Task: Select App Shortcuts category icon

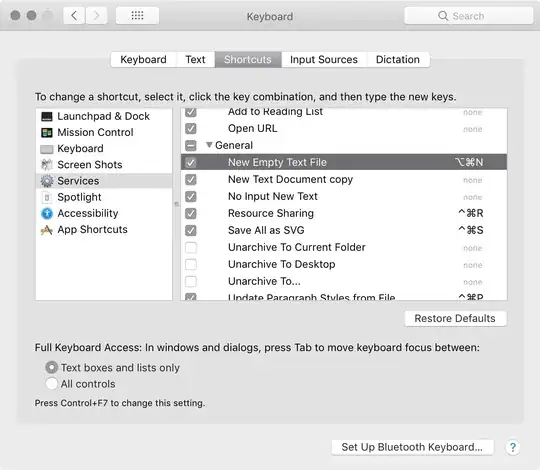Action: [47, 230]
